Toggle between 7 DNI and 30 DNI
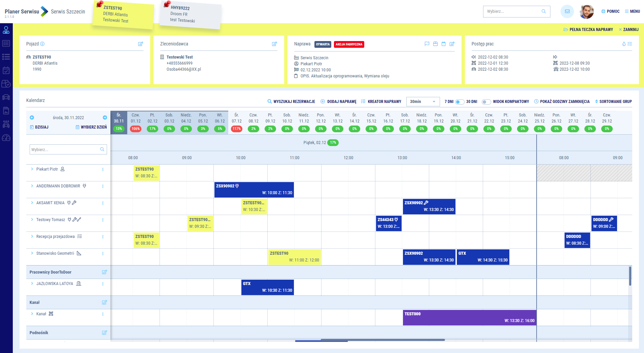The image size is (644, 353). (x=460, y=102)
